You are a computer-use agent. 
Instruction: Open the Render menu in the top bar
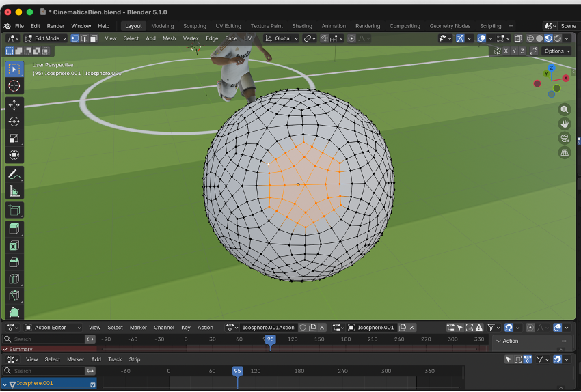click(55, 26)
